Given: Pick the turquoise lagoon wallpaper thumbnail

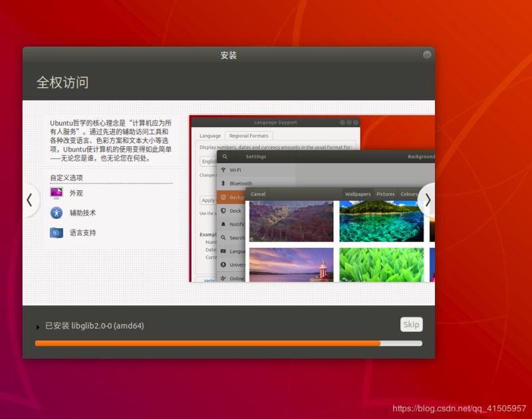Looking at the screenshot, I should [x=381, y=221].
